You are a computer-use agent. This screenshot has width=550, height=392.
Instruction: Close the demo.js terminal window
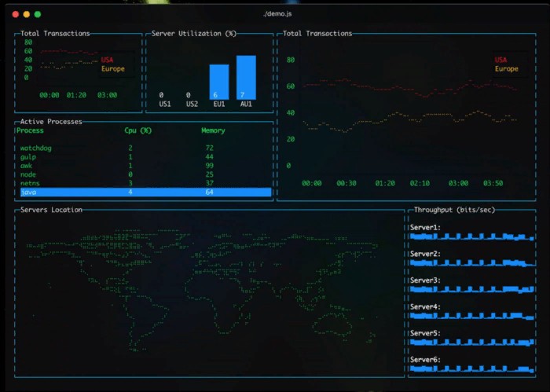point(15,14)
